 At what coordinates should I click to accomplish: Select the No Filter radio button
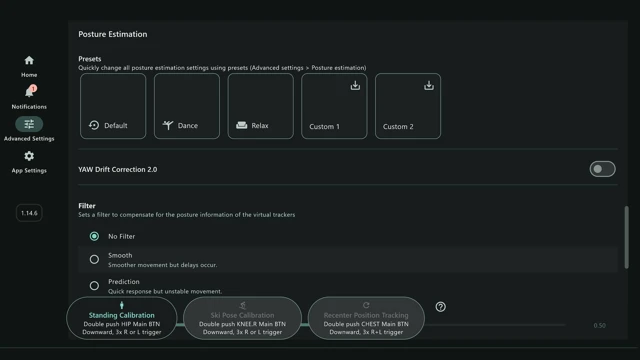click(94, 236)
